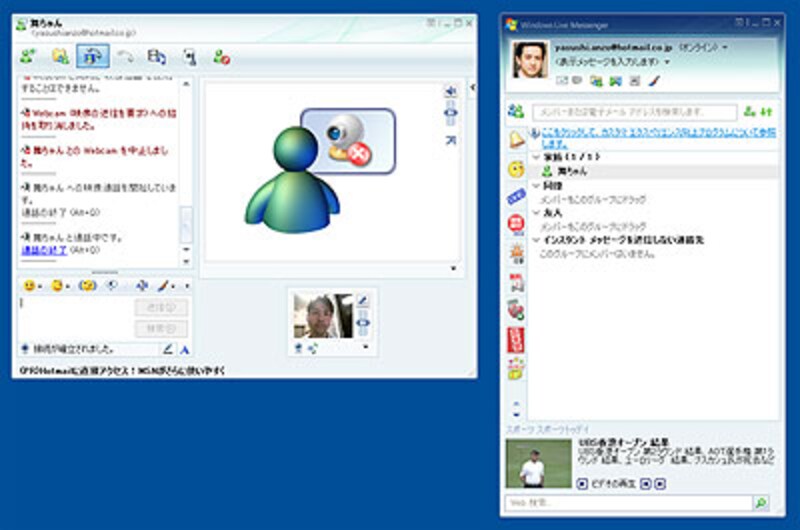Screen dimensions: 800x530
Task: Click the play video button in news panel
Action: coord(582,484)
